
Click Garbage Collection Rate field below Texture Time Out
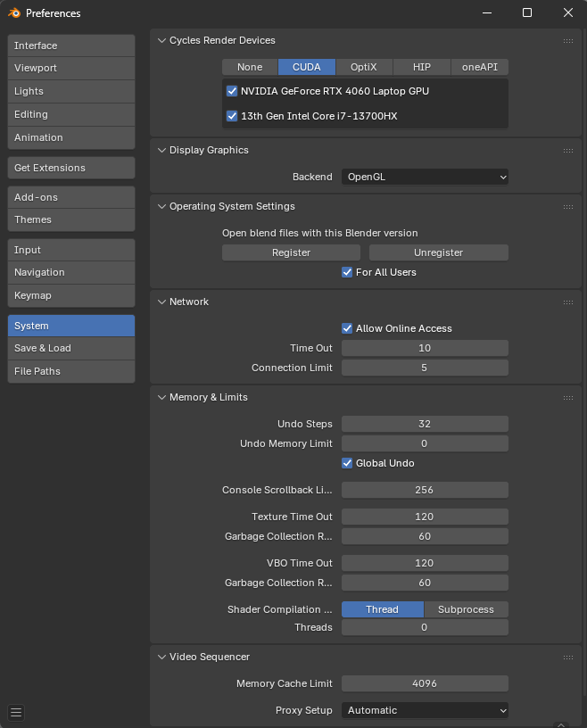pyautogui.click(x=425, y=536)
